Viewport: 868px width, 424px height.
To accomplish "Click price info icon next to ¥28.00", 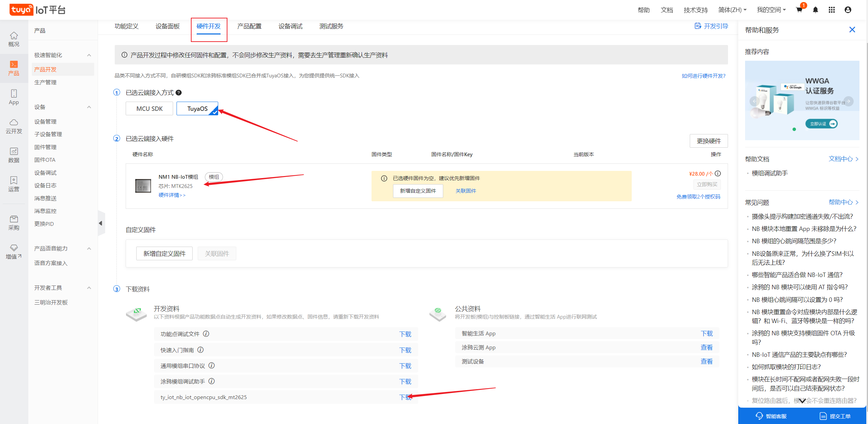I will tap(718, 174).
